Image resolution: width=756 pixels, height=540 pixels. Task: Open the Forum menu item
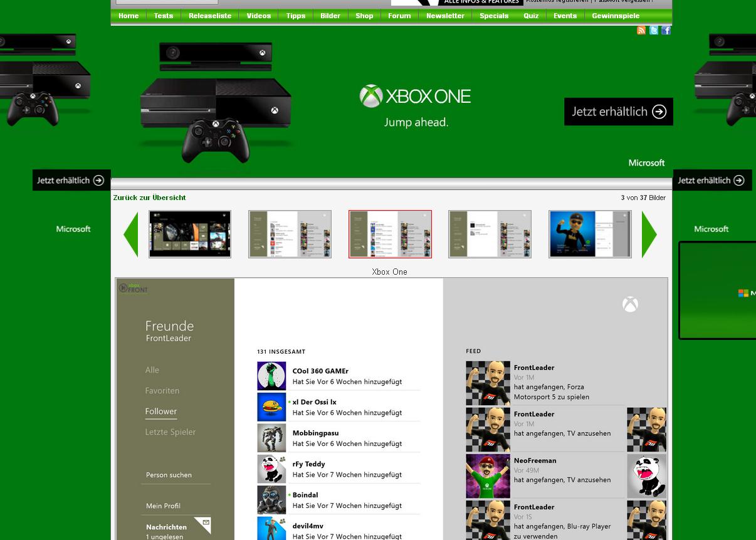pos(399,16)
